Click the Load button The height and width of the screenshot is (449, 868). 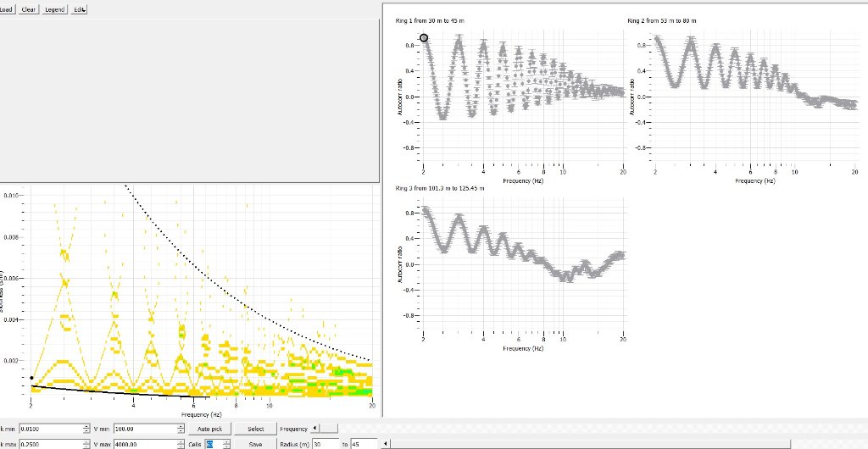7,9
